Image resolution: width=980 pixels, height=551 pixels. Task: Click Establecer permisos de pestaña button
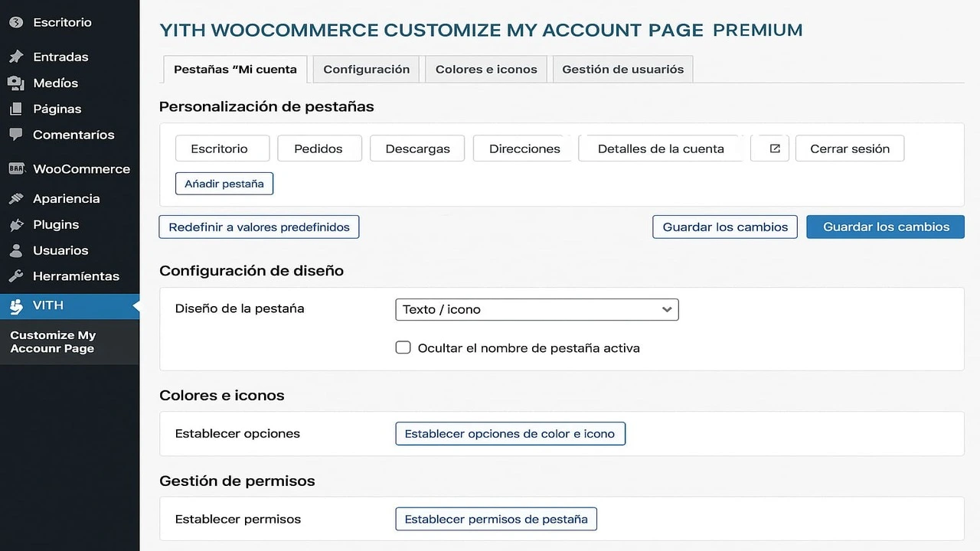pyautogui.click(x=495, y=519)
